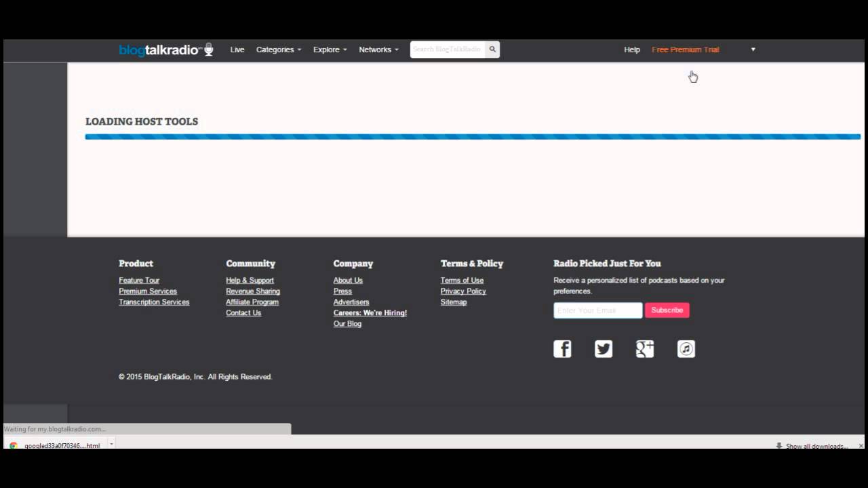Open the Feature Tour link

point(139,281)
